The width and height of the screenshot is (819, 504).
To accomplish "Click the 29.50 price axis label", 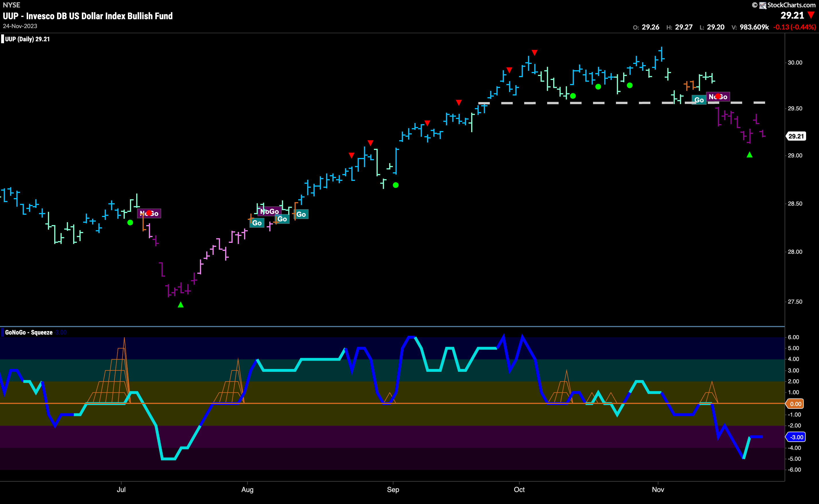I will [795, 109].
